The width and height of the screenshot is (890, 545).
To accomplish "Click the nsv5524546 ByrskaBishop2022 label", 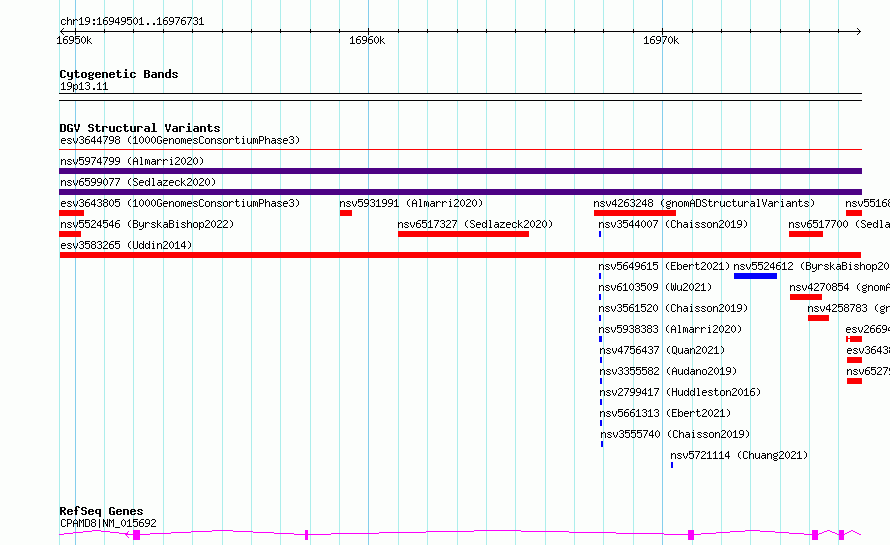I will (147, 224).
